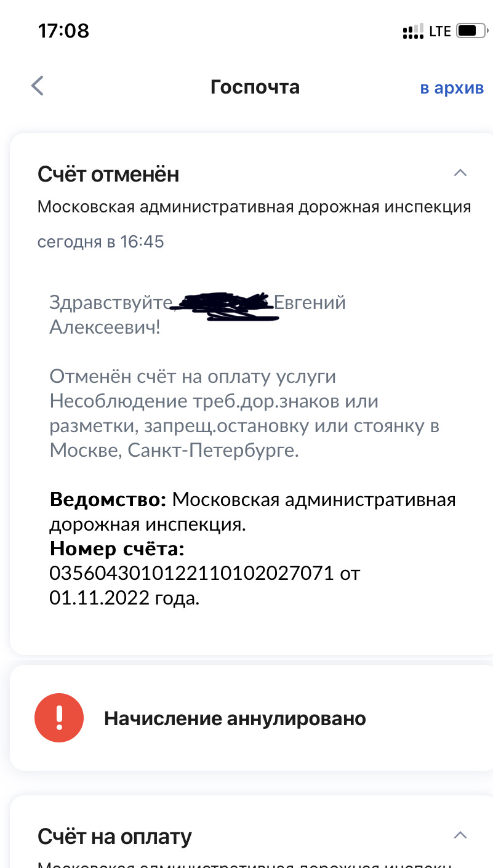Tap the 'сегодня в 16:45' timestamp
This screenshot has height=868, width=493.
point(101,241)
